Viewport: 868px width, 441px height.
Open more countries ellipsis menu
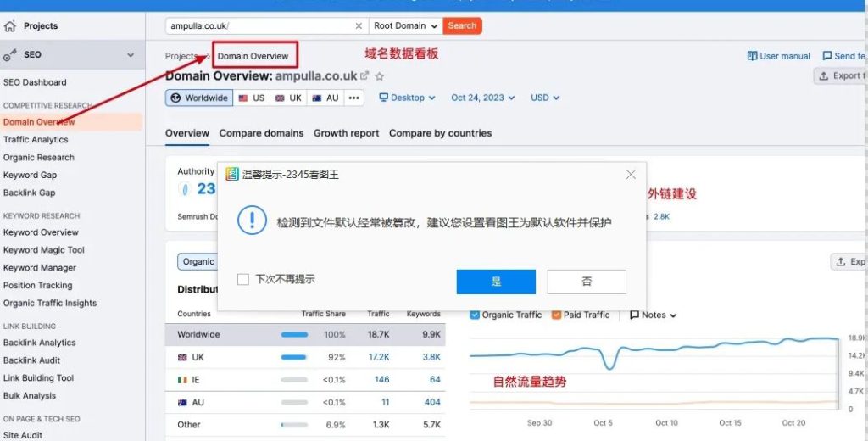tap(353, 98)
